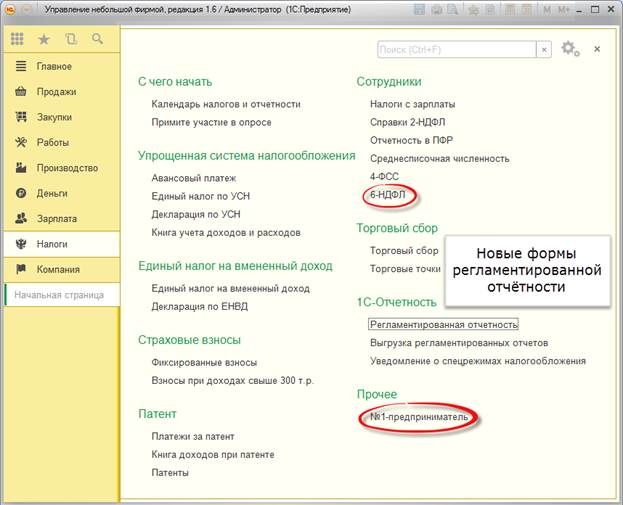Click the sidebar search magnifier icon
This screenshot has width=623, height=505.
[x=97, y=39]
